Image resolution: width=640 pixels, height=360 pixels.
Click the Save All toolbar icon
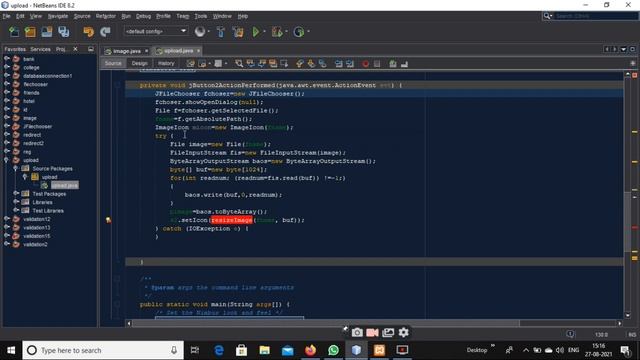[64, 31]
